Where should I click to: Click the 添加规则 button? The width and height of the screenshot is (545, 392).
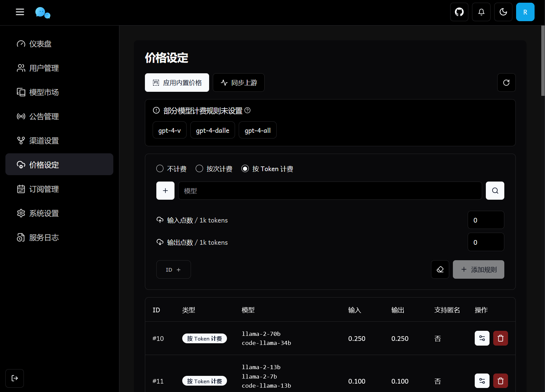478,269
